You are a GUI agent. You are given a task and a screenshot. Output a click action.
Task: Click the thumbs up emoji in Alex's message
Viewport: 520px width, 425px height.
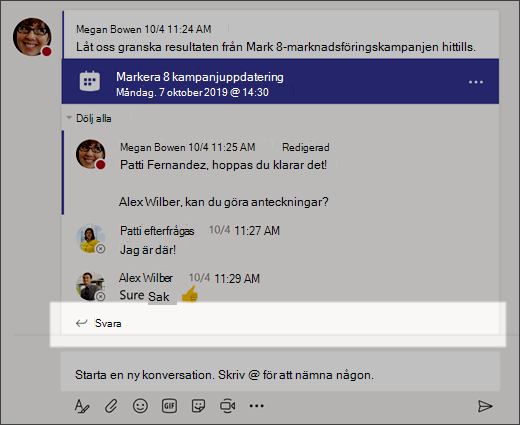(190, 293)
